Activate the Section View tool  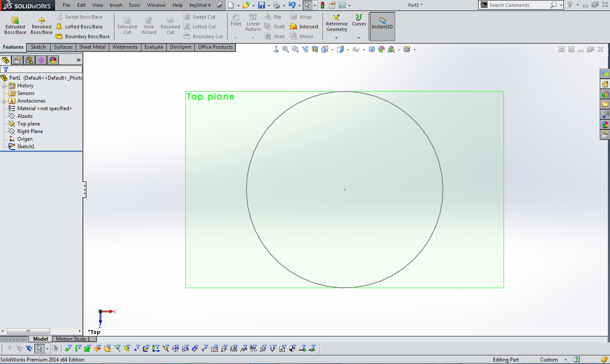pos(315,50)
